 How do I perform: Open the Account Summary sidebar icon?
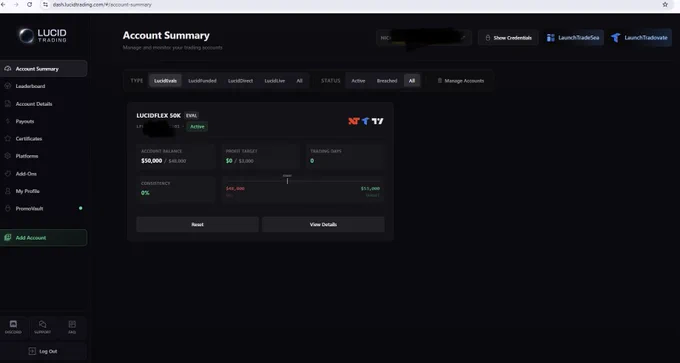coord(7,69)
